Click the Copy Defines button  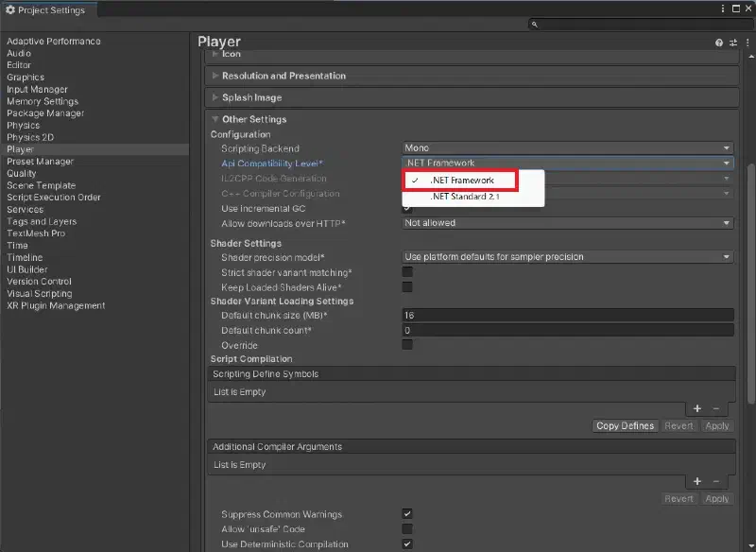pos(625,426)
